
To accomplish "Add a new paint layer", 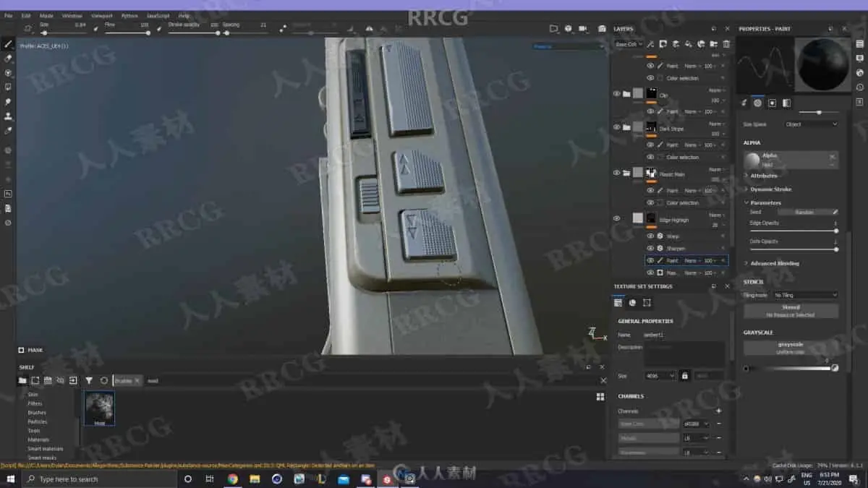I will [x=675, y=44].
